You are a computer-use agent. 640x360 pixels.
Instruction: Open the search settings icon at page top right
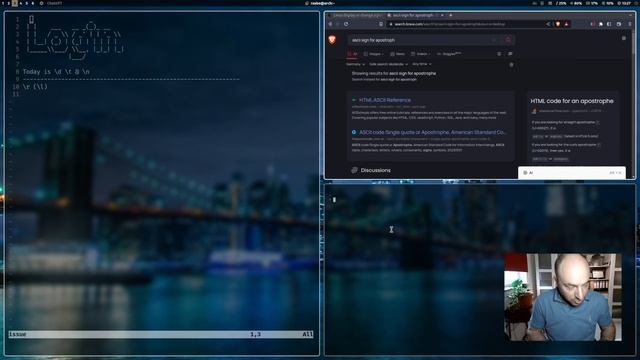pyautogui.click(x=624, y=38)
